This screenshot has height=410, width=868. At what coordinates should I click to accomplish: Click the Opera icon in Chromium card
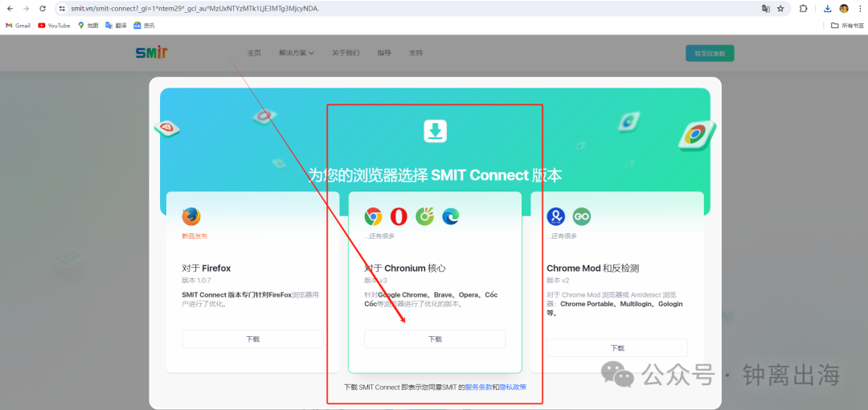(399, 216)
